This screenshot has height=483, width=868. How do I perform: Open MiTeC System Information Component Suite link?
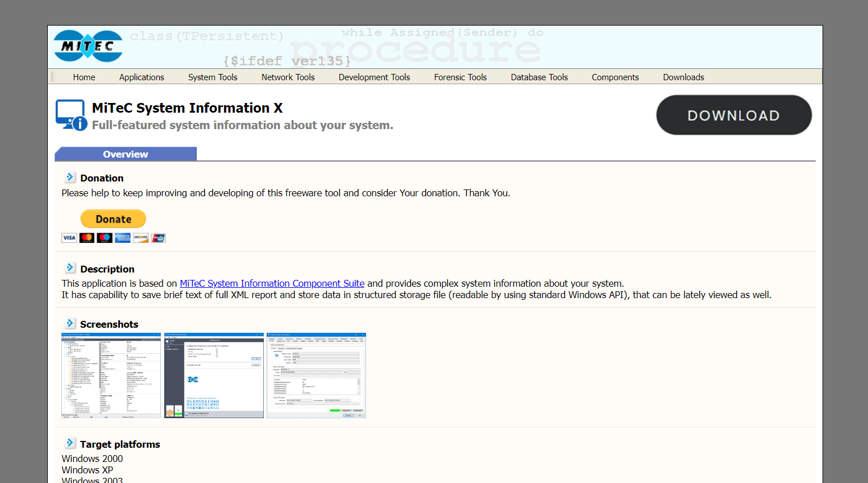click(x=272, y=283)
